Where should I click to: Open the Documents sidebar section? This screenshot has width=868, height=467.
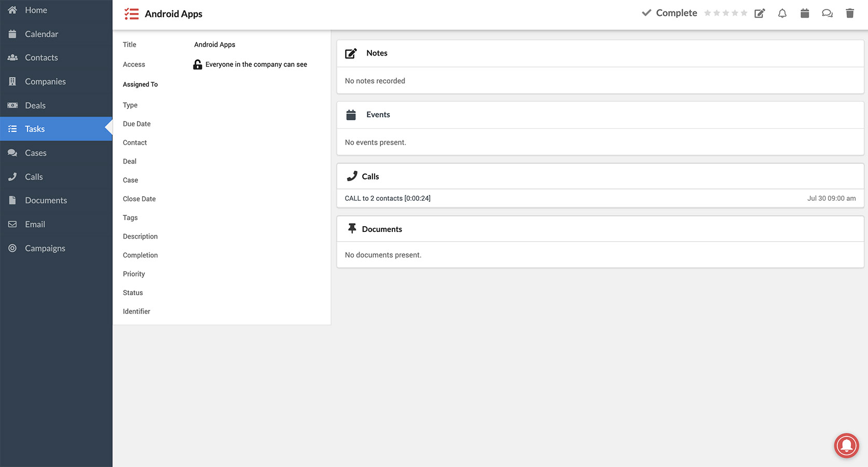point(56,200)
